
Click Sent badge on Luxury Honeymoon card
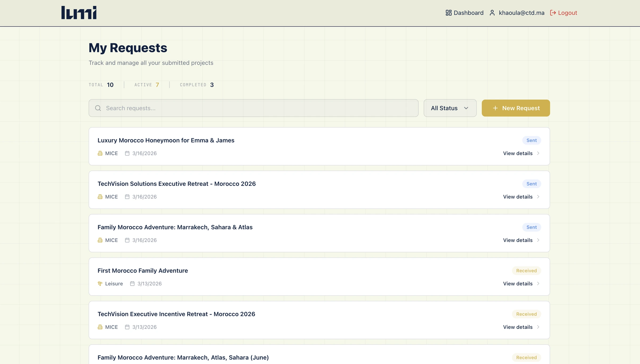(531, 140)
